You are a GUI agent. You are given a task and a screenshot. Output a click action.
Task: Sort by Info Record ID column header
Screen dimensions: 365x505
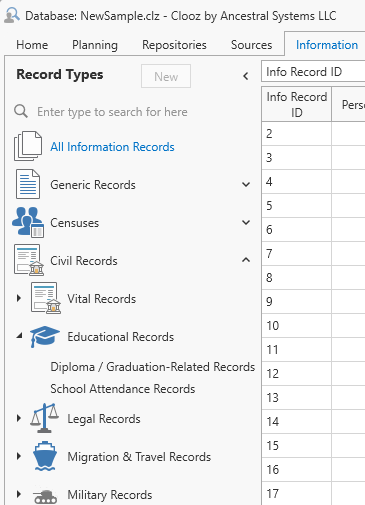[297, 105]
